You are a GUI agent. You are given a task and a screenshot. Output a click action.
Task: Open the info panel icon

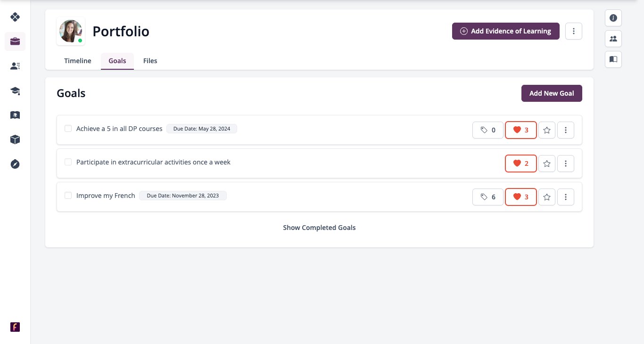613,18
